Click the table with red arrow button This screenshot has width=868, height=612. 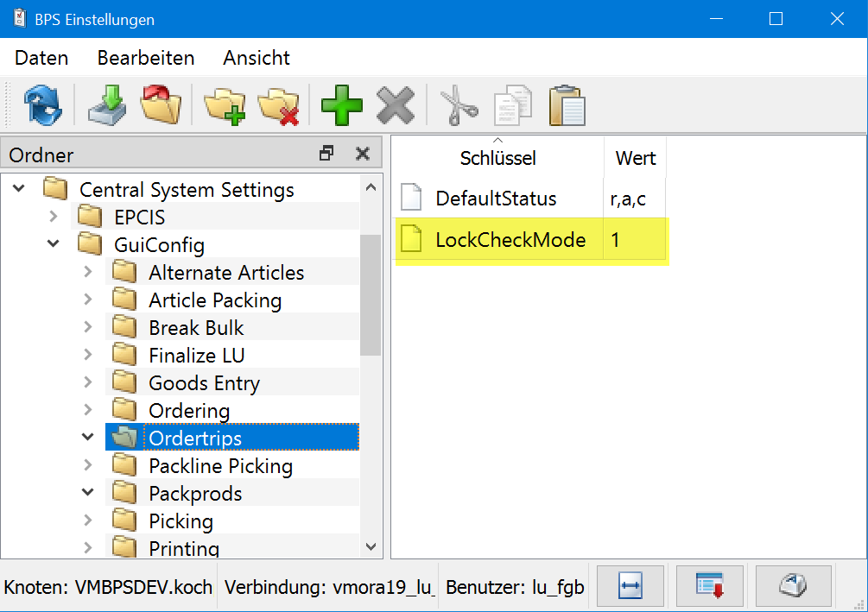[711, 586]
